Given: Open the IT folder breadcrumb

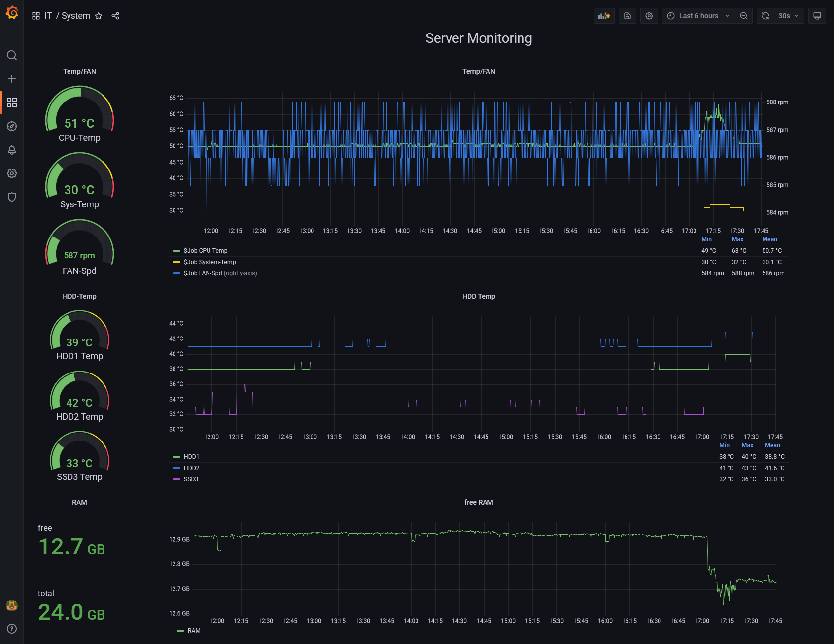Looking at the screenshot, I should tap(48, 16).
